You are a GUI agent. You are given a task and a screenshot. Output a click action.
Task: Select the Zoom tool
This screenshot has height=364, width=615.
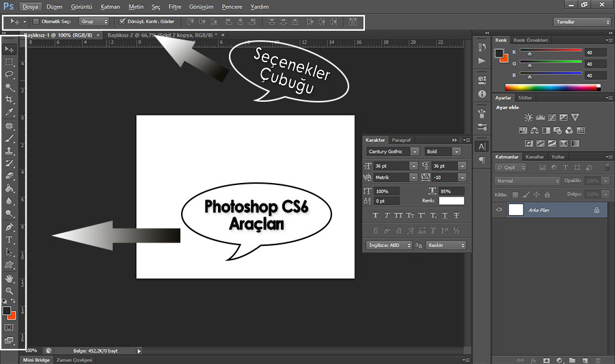click(9, 291)
